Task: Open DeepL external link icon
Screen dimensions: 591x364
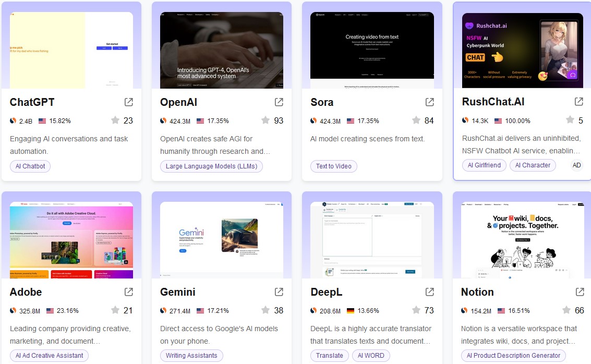Action: pos(430,292)
